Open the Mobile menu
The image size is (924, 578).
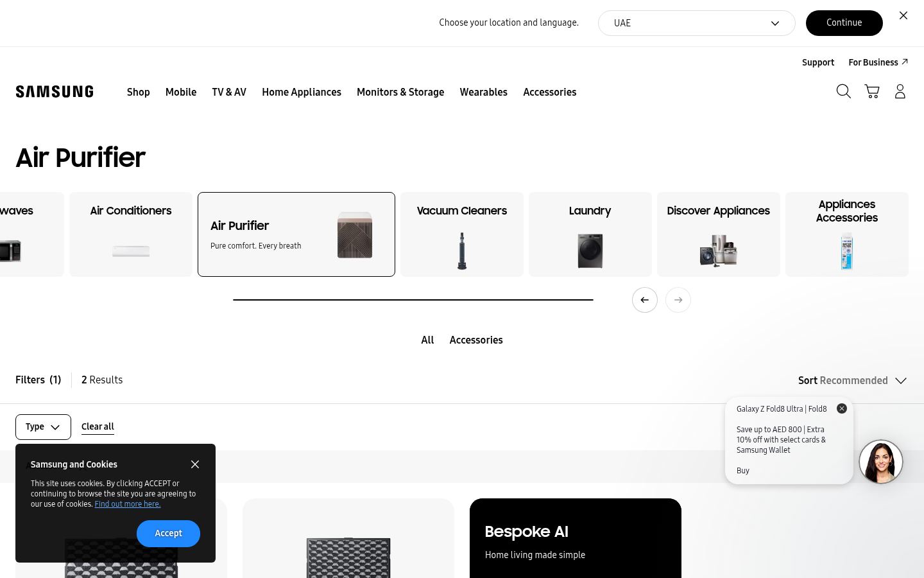(181, 92)
